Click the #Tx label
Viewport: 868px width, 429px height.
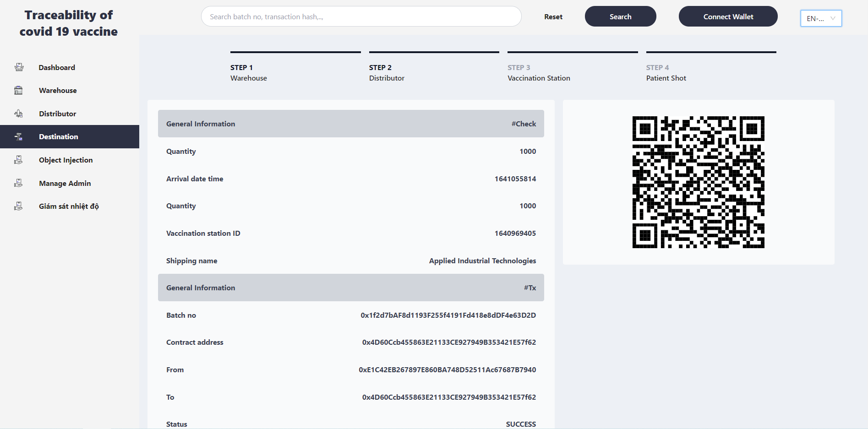[530, 288]
